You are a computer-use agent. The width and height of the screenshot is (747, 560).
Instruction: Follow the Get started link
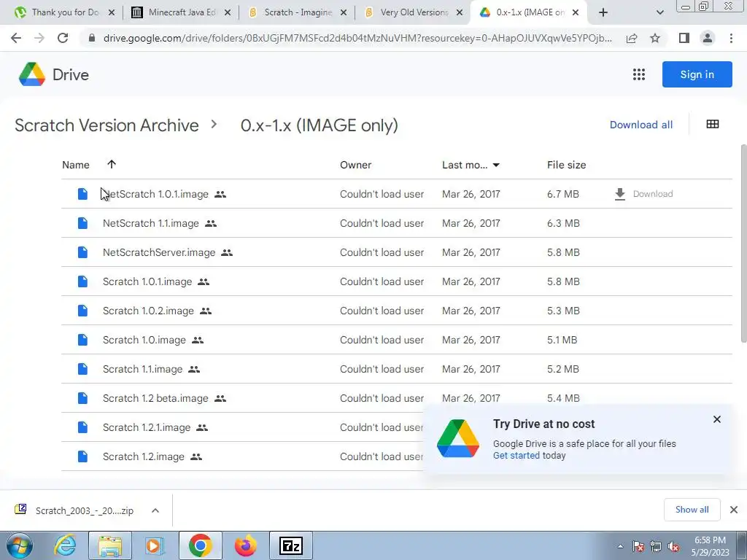(x=516, y=455)
